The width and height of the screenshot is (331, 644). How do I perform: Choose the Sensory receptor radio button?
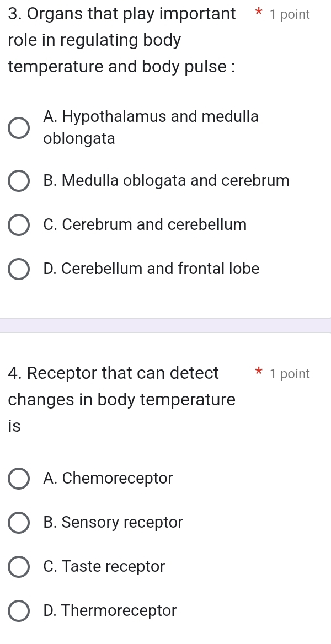coord(19,523)
